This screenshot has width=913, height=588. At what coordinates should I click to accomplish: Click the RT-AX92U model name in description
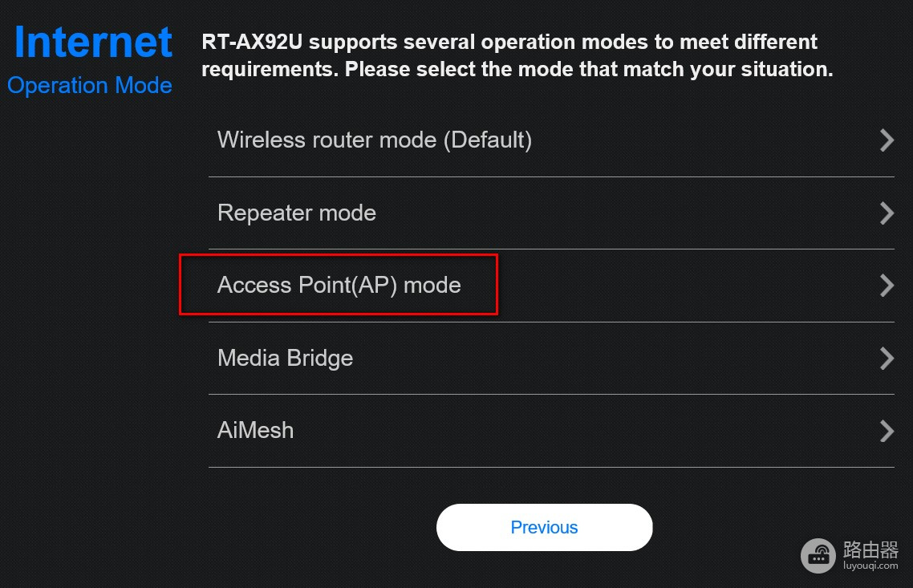coord(252,42)
